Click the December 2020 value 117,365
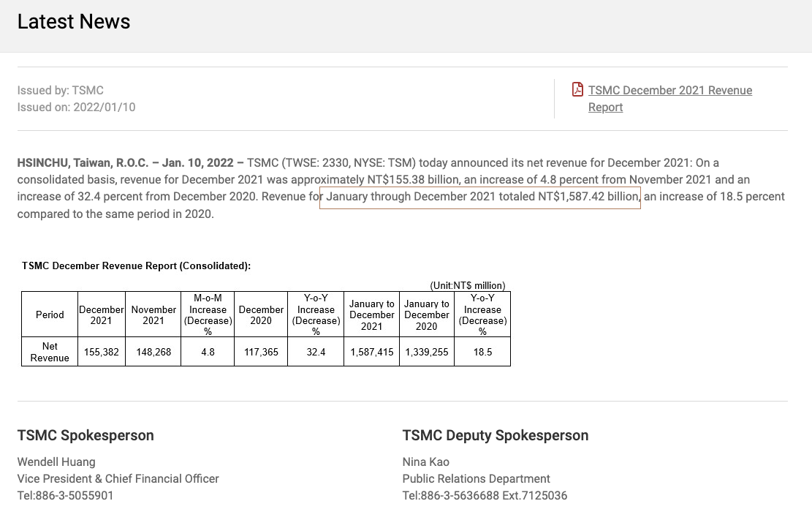The width and height of the screenshot is (812, 531). 261,352
